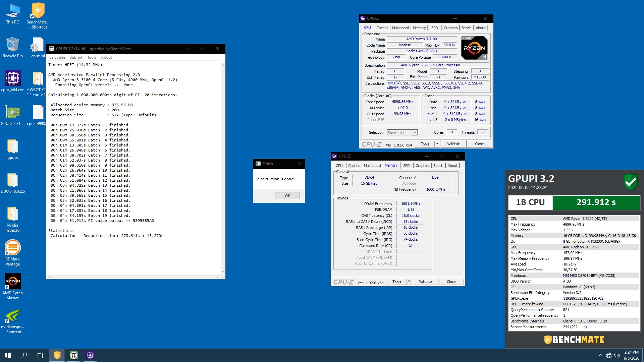
Task: Open the Nvidia inspector folder icon
Action: point(12,219)
